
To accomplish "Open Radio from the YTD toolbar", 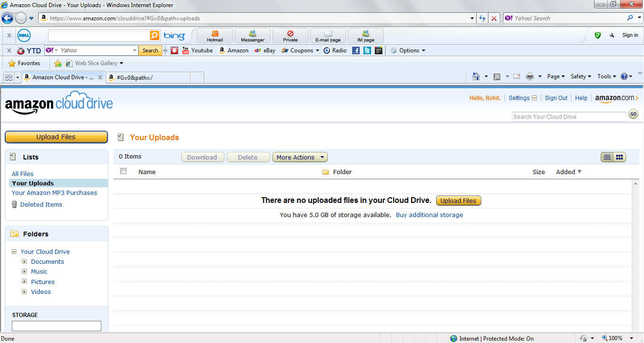I will pos(335,50).
